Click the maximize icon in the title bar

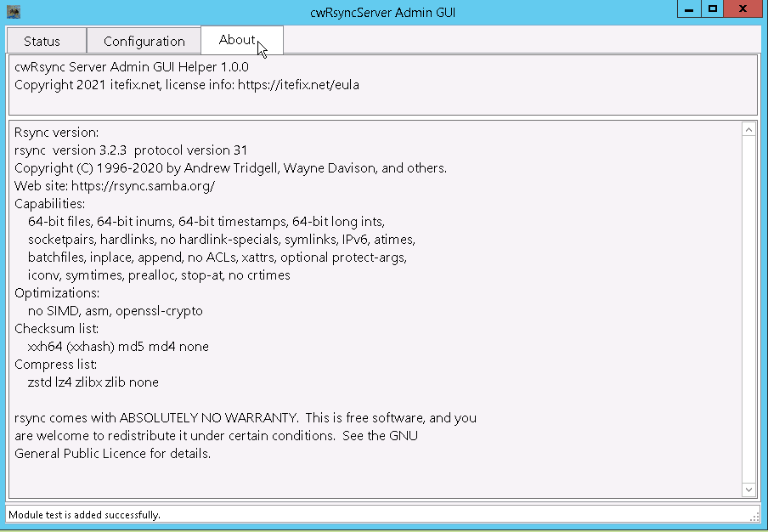click(713, 8)
